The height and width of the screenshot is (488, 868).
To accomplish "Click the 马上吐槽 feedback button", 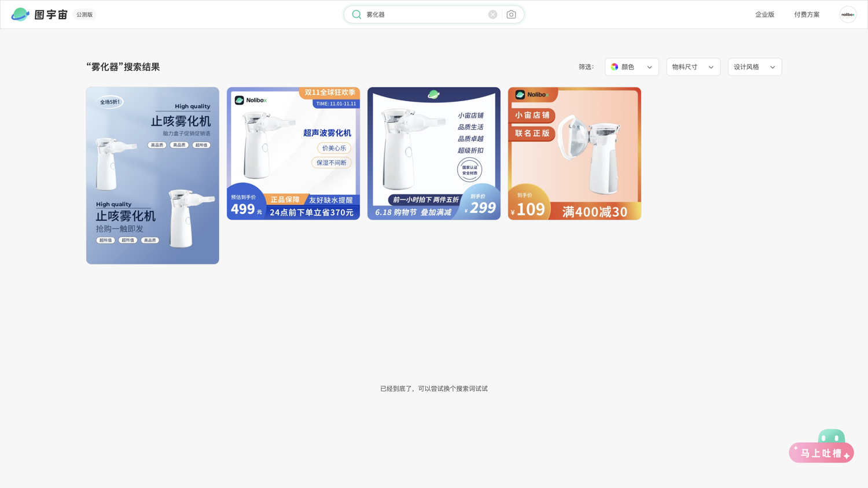I will (821, 453).
